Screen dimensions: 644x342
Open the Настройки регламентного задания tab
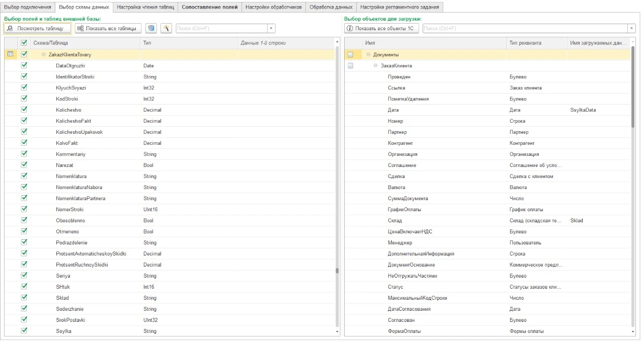[x=399, y=7]
